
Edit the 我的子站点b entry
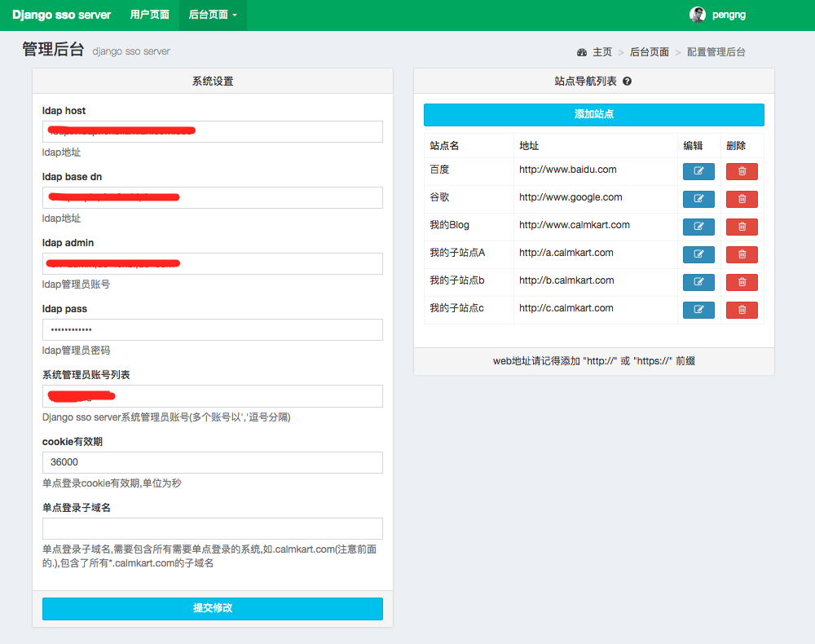tap(698, 282)
